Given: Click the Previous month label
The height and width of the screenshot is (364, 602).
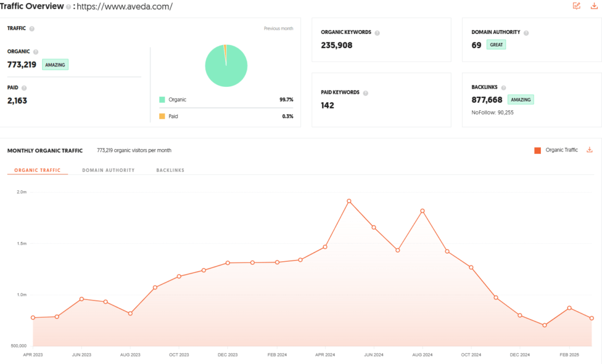Looking at the screenshot, I should click(x=278, y=28).
